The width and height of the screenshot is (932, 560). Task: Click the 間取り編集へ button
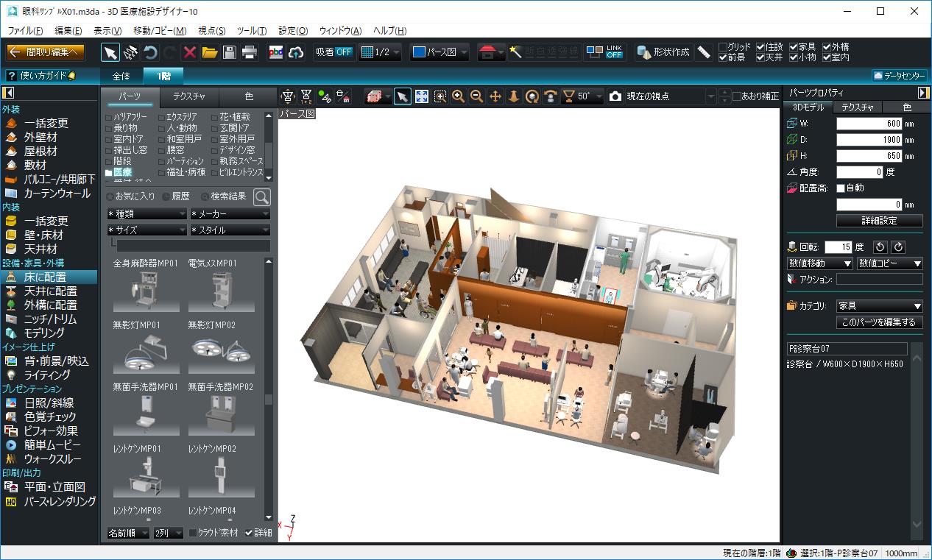[46, 52]
